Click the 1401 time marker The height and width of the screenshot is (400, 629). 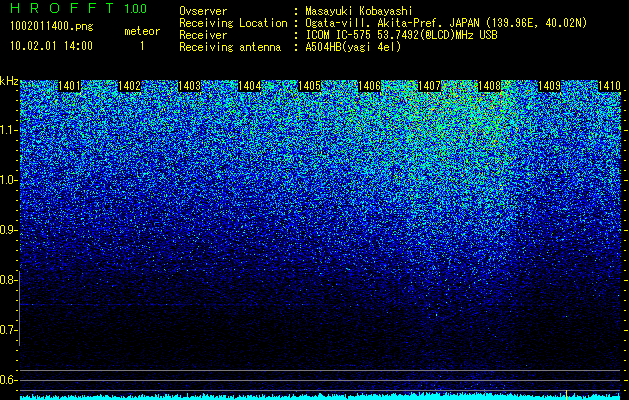click(x=69, y=86)
